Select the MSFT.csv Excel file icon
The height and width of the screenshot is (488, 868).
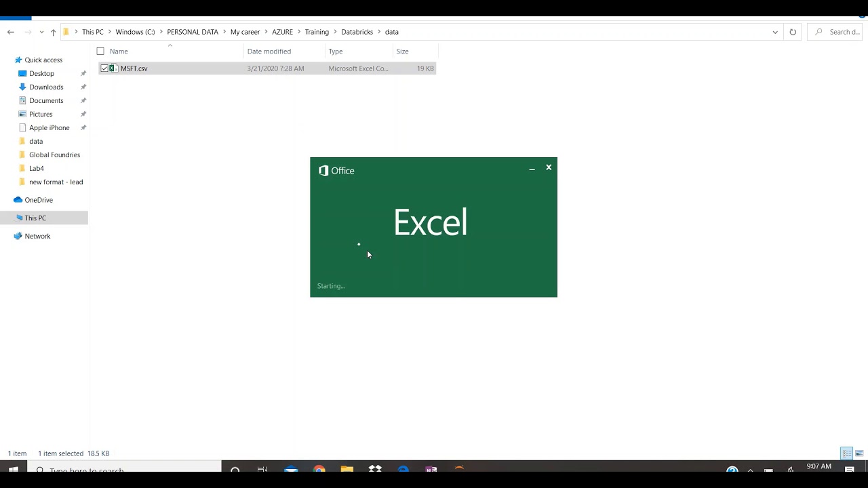113,68
